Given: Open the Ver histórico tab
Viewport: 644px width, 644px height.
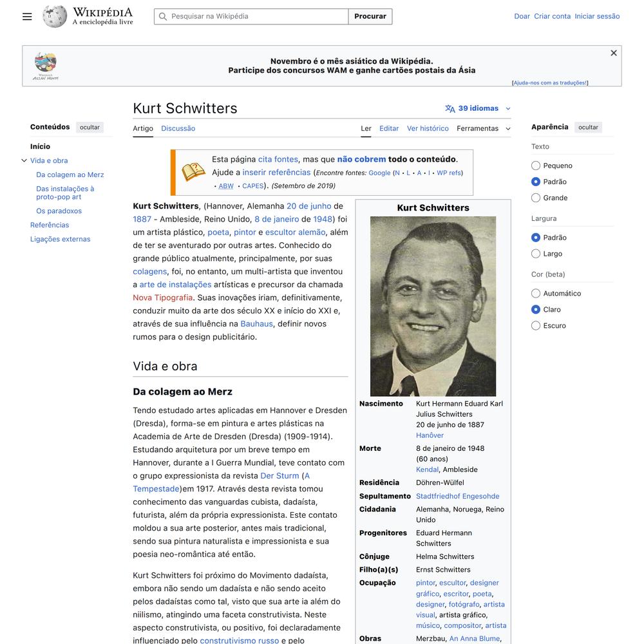Looking at the screenshot, I should pyautogui.click(x=428, y=128).
